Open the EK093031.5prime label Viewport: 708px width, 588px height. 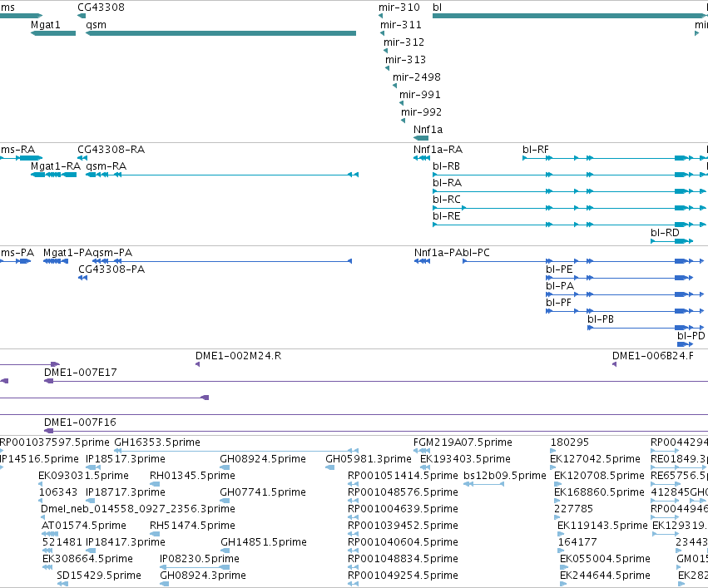pyautogui.click(x=83, y=476)
